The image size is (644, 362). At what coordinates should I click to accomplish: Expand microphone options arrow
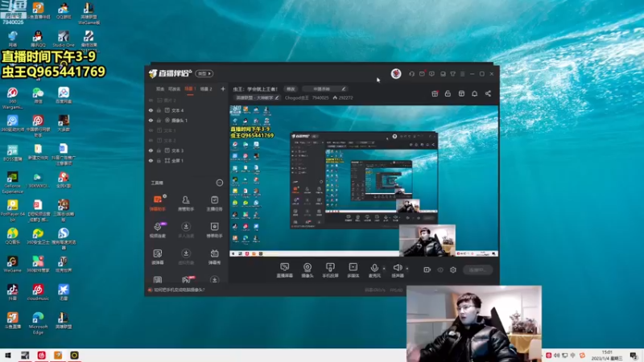[384, 269]
